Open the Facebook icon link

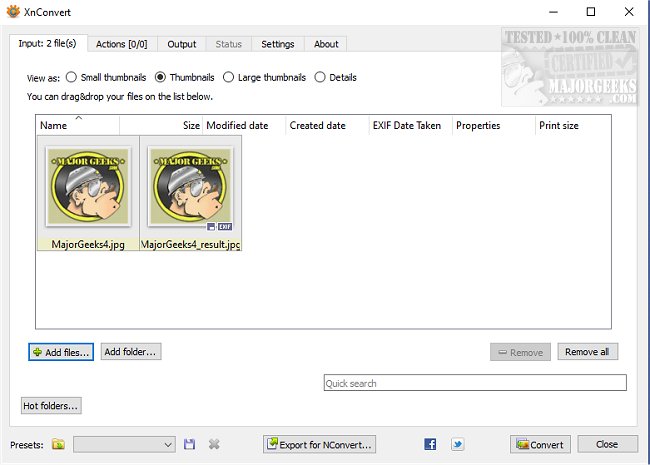430,444
